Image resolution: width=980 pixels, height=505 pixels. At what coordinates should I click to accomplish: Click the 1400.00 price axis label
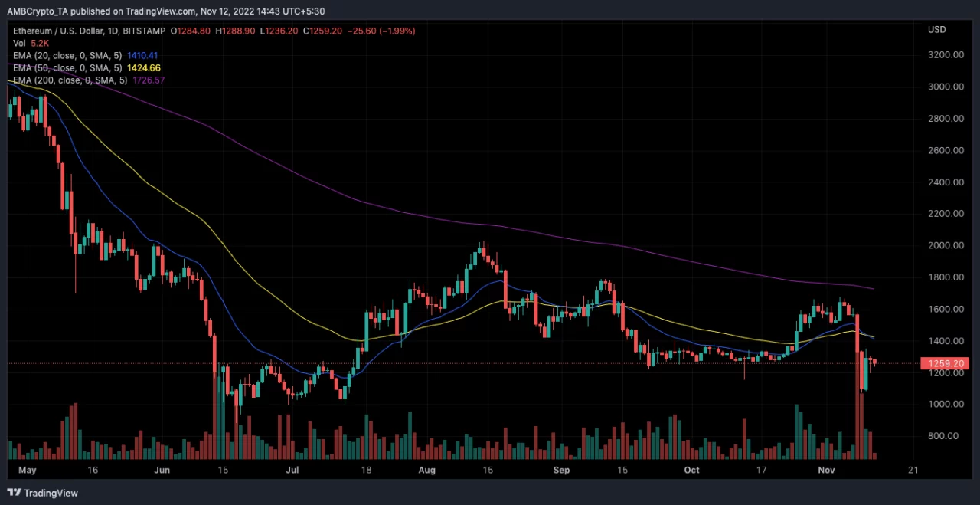[x=945, y=341]
